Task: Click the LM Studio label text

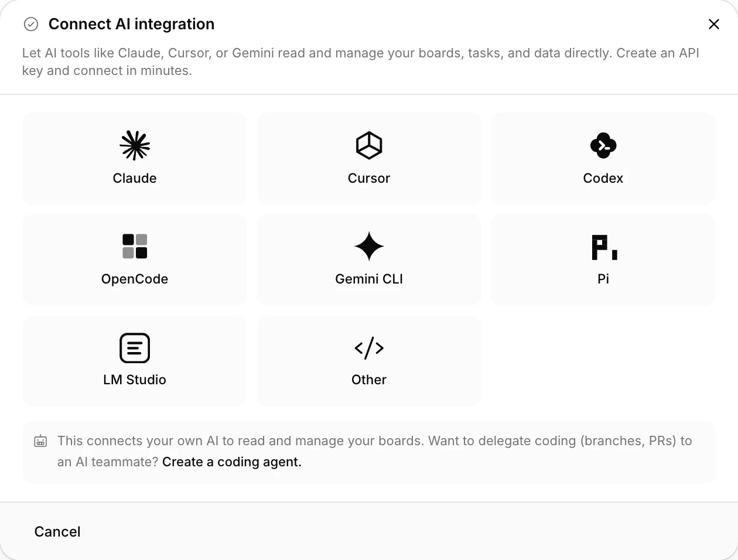Action: point(135,380)
